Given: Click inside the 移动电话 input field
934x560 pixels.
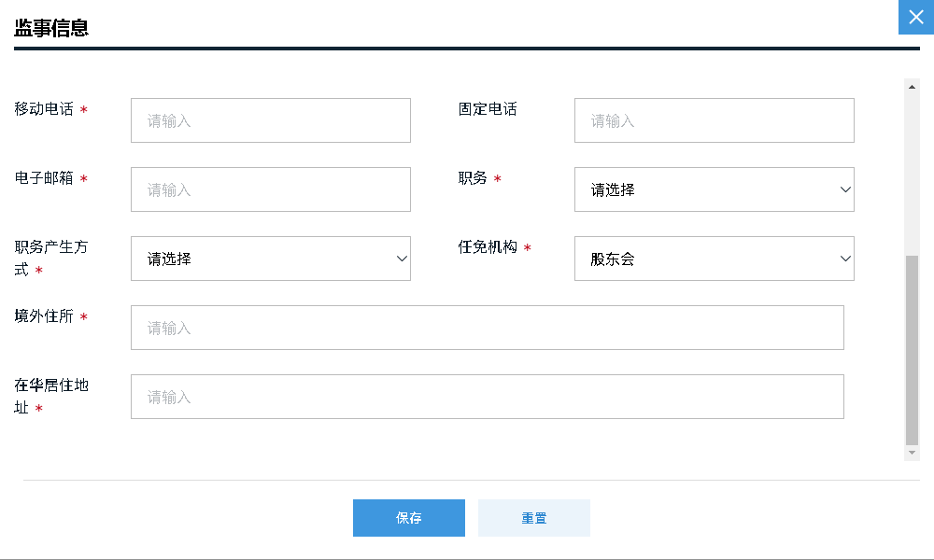Looking at the screenshot, I should (x=271, y=119).
